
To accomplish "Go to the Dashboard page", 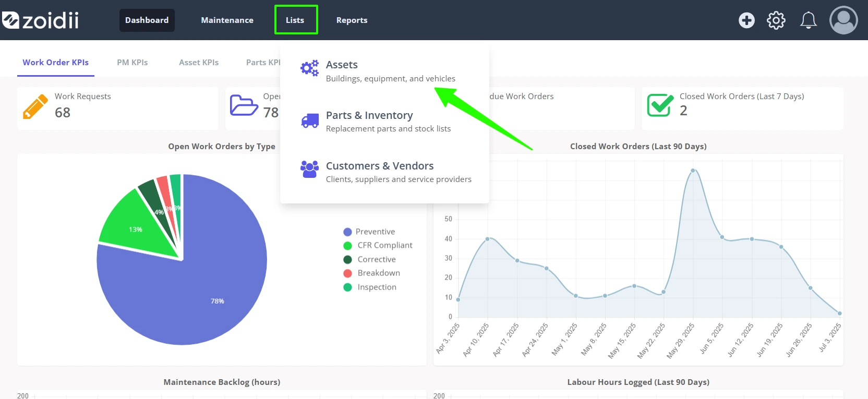I will pyautogui.click(x=147, y=20).
